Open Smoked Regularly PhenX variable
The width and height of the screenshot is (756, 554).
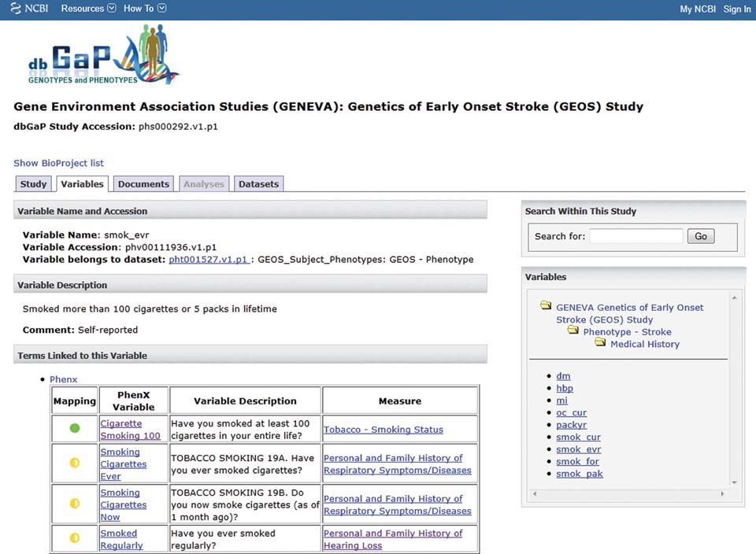tap(121, 539)
